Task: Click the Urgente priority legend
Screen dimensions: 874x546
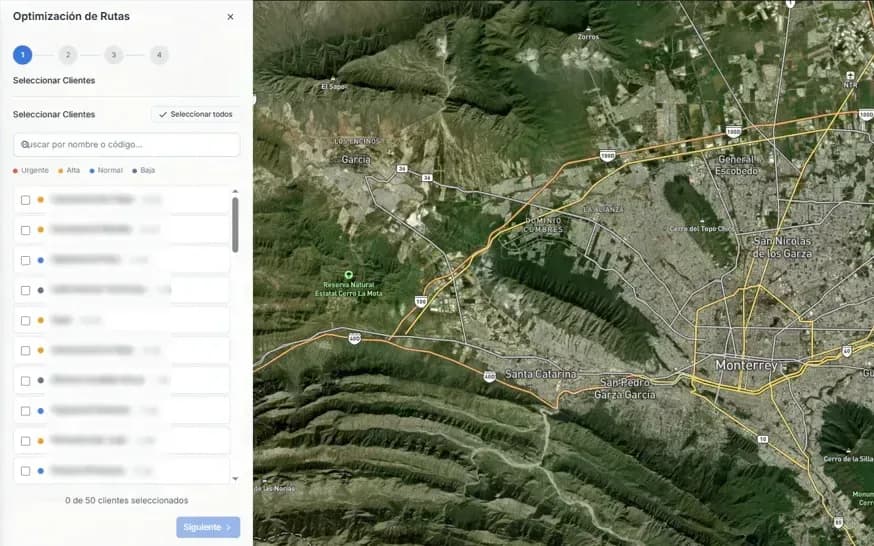Action: click(31, 170)
